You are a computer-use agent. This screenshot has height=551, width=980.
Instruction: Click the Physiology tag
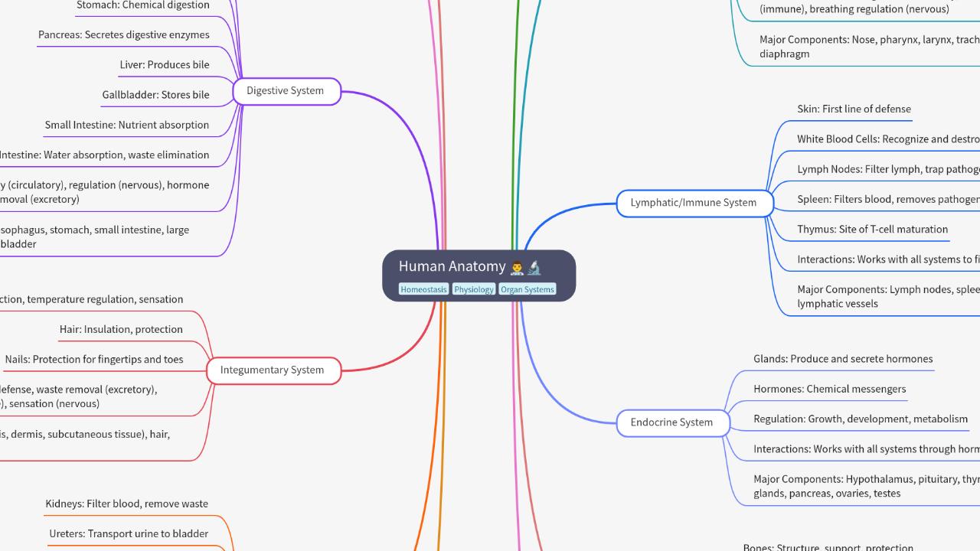473,289
